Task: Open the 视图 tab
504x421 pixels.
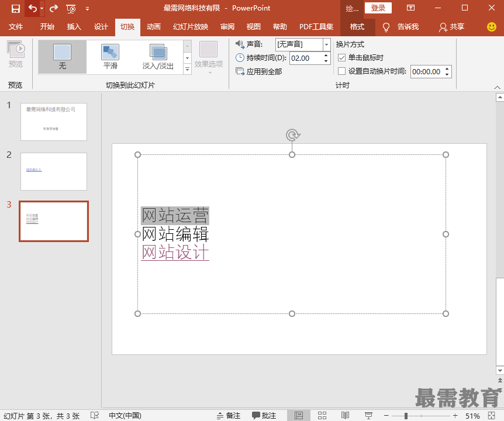Action: (x=254, y=27)
